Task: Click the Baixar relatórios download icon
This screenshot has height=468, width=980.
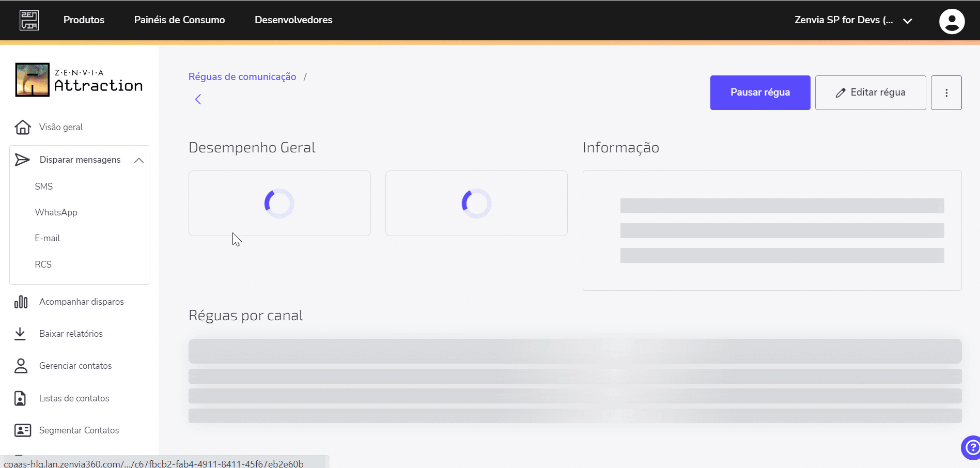Action: (x=20, y=334)
